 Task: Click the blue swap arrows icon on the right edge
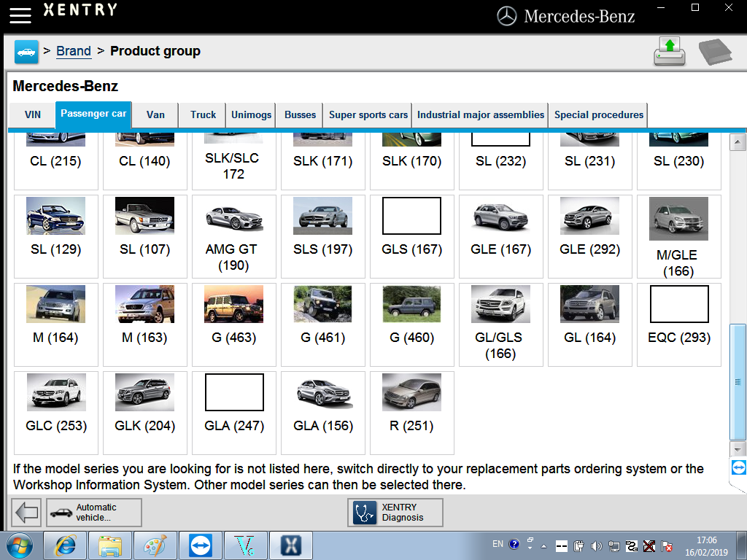click(x=738, y=468)
